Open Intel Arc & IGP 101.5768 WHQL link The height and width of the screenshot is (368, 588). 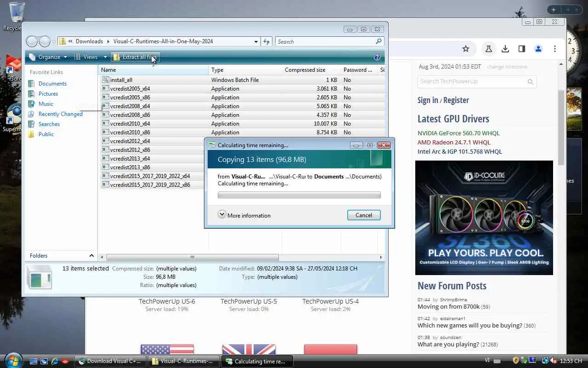460,152
